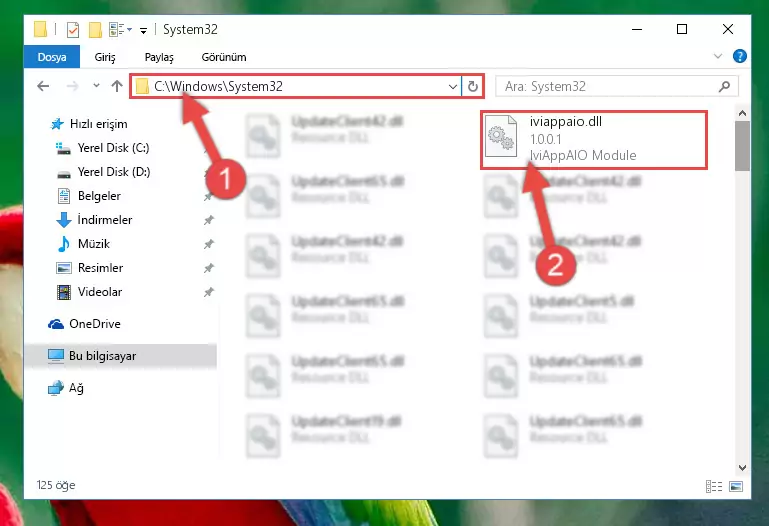Select Hızlı erişim in navigation pane
Image resolution: width=769 pixels, height=526 pixels.
point(89,124)
